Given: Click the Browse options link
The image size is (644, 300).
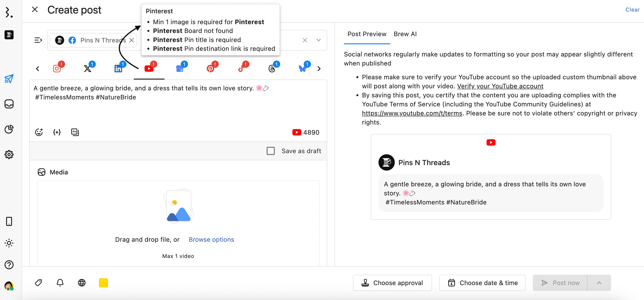Looking at the screenshot, I should tap(211, 239).
